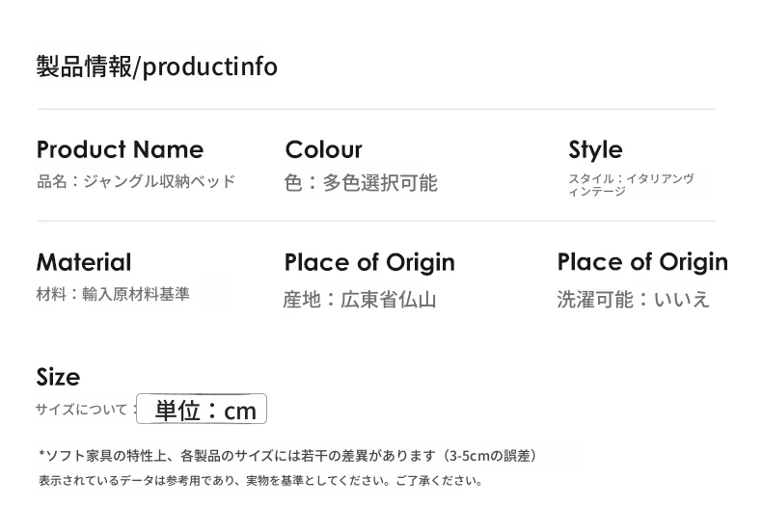Select the rightmost Place of Origin heading
The width and height of the screenshot is (762, 532).
tap(642, 262)
